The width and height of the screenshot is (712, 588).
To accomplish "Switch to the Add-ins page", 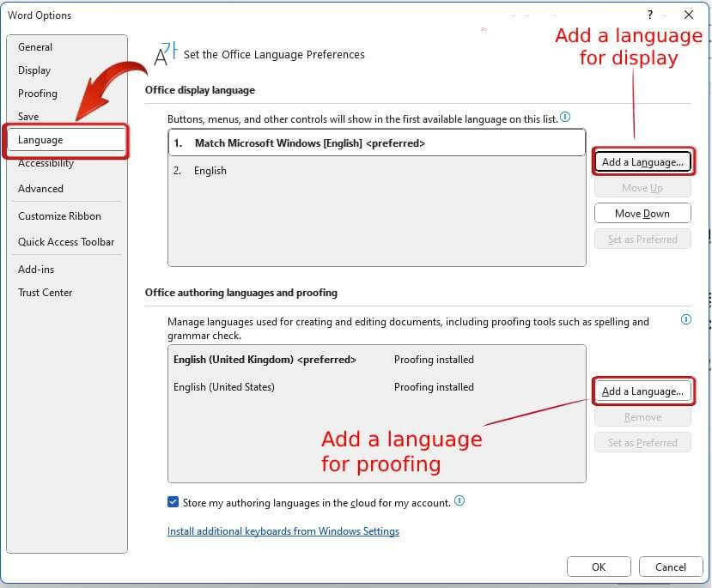I will (x=35, y=269).
